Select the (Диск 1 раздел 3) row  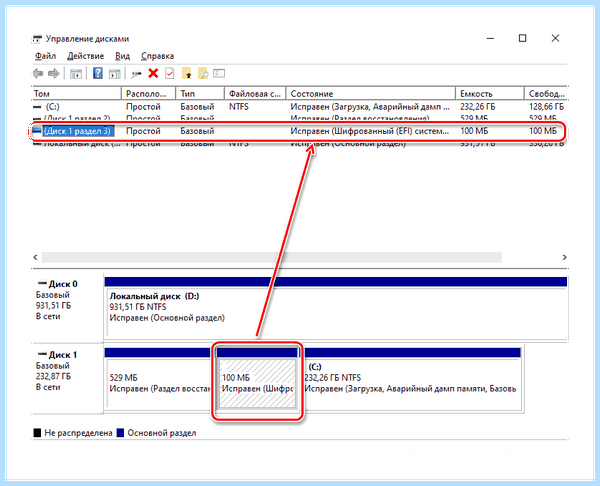click(x=300, y=131)
